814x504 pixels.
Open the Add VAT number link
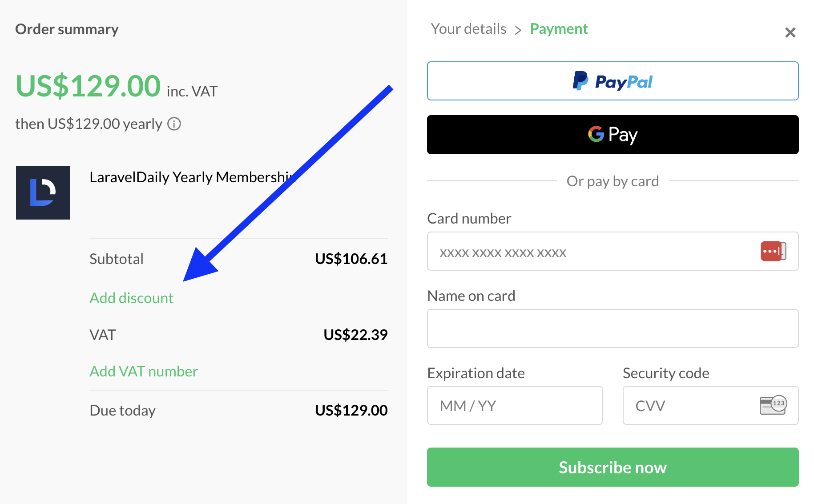[x=144, y=371]
